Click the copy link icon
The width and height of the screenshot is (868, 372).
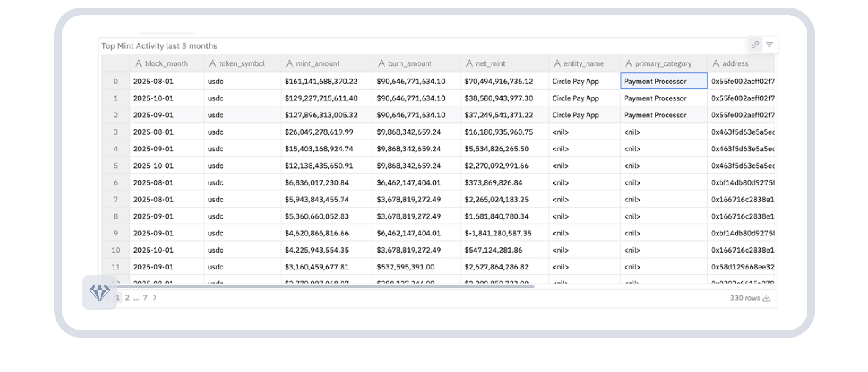point(755,45)
